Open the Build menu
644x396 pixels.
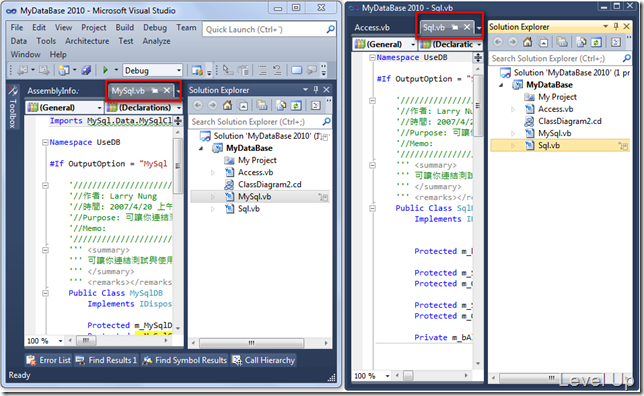(x=124, y=28)
